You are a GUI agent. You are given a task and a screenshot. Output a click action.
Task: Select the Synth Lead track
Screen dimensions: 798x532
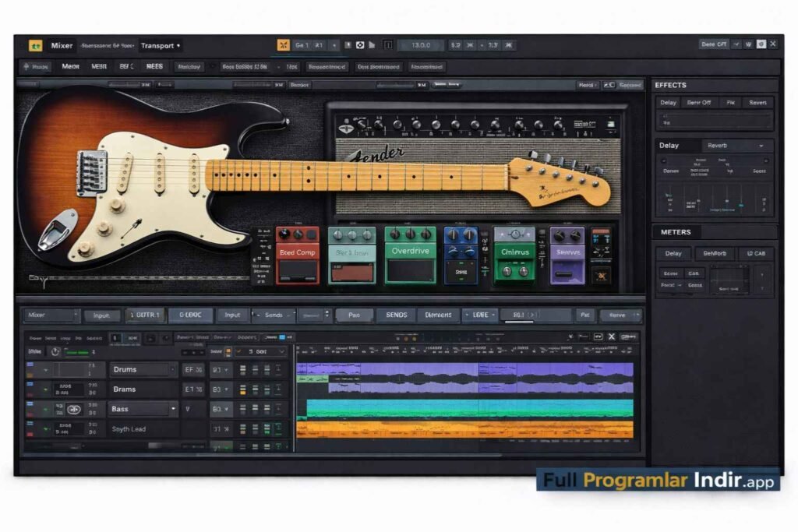tap(129, 428)
